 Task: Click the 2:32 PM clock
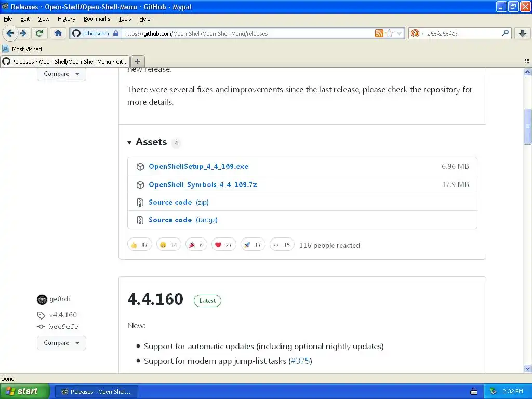(513, 391)
